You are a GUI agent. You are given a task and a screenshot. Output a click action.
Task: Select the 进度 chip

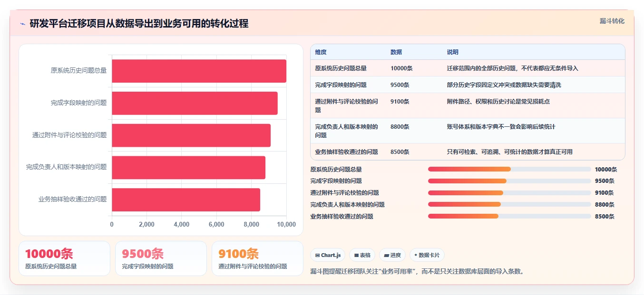392,255
